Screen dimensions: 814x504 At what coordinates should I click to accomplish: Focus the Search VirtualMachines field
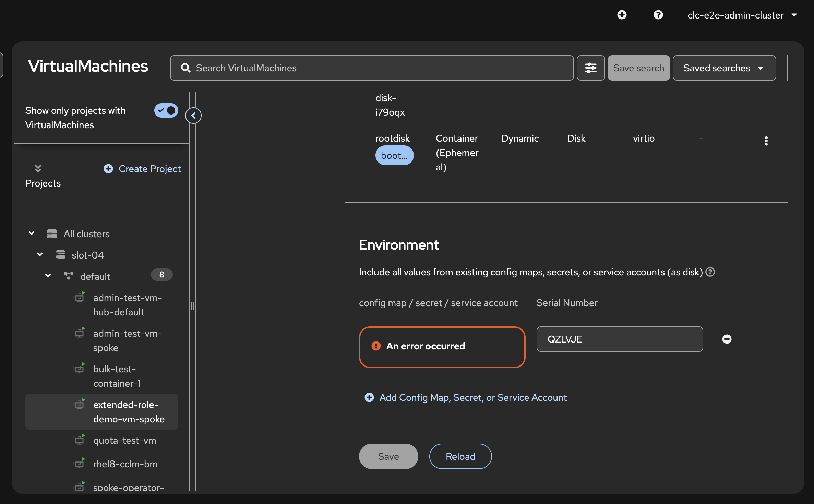coord(377,68)
